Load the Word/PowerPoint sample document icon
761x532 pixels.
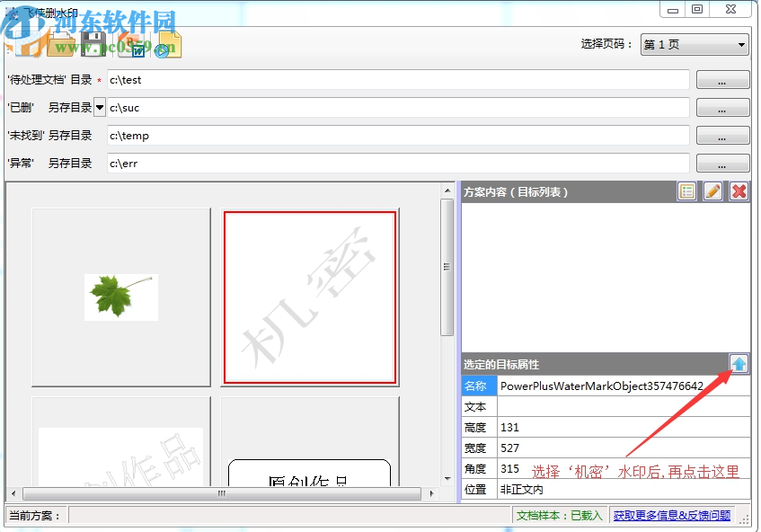pyautogui.click(x=131, y=45)
